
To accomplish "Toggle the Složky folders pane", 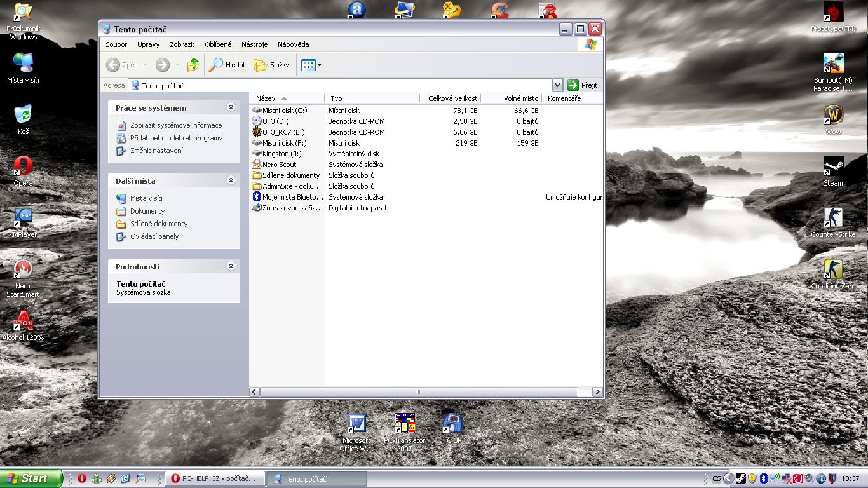I will 271,65.
